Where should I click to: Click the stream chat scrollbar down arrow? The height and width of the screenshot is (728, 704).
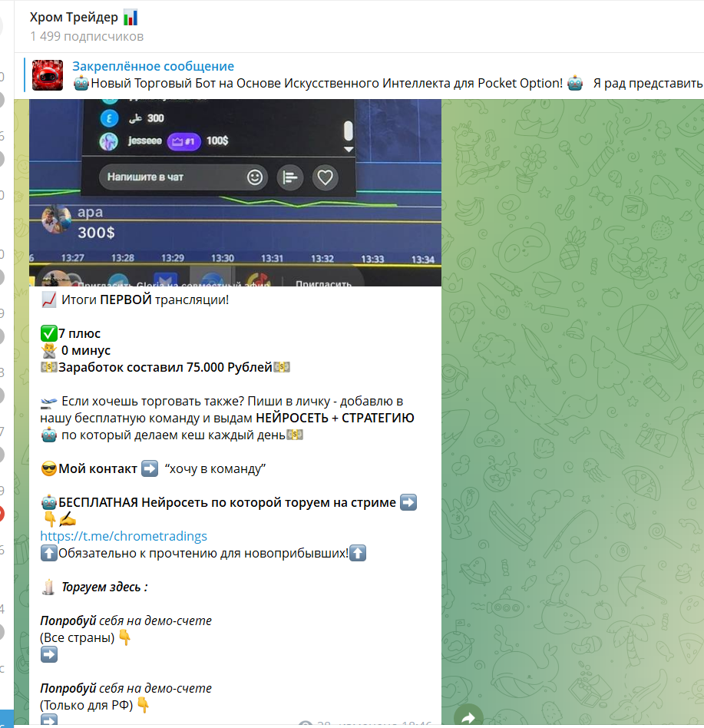tap(348, 149)
